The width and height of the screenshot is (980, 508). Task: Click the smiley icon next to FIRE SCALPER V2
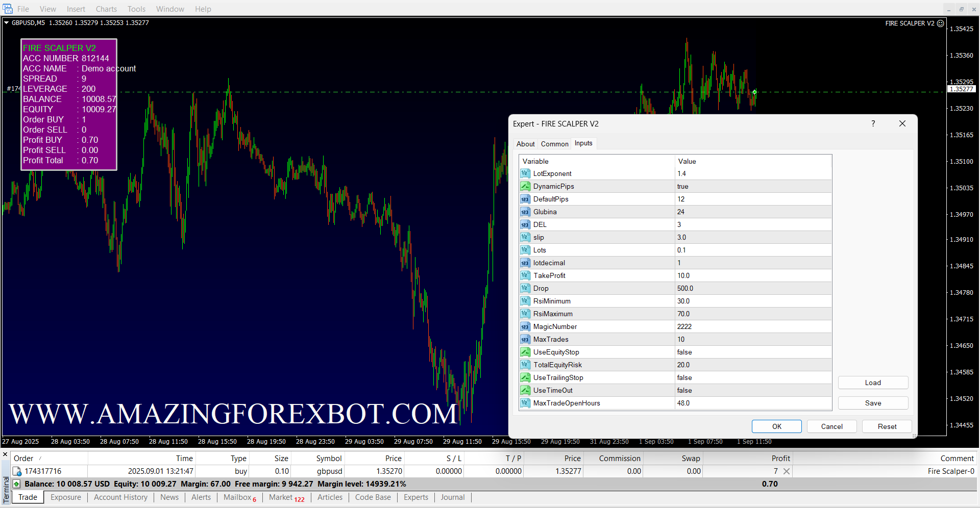click(x=941, y=23)
